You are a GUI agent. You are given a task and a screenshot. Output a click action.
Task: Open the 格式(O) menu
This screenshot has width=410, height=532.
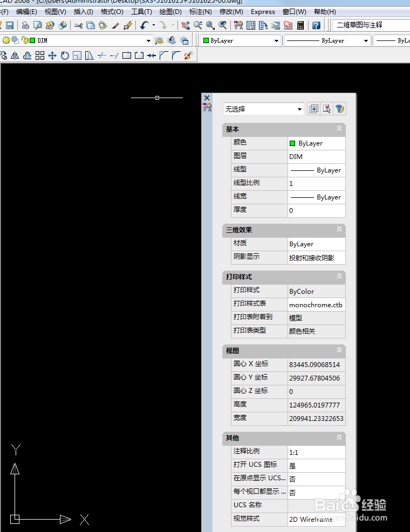pos(112,12)
